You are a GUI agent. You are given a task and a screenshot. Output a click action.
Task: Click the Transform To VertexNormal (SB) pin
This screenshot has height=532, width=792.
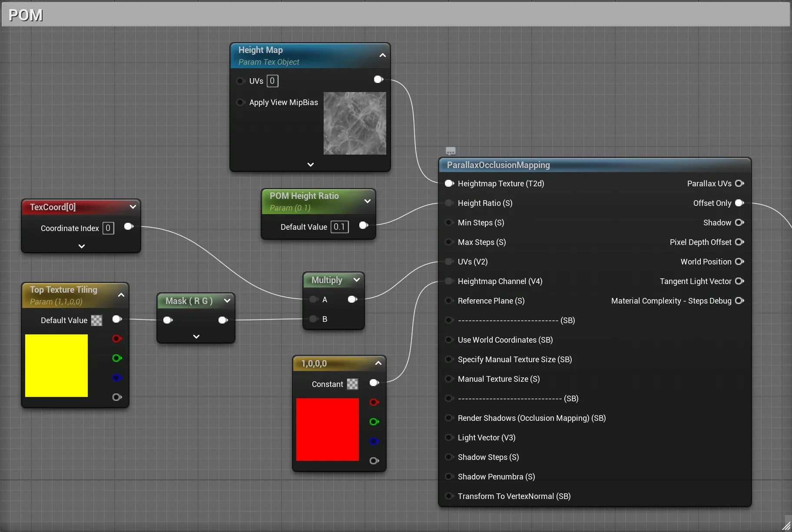tap(449, 496)
